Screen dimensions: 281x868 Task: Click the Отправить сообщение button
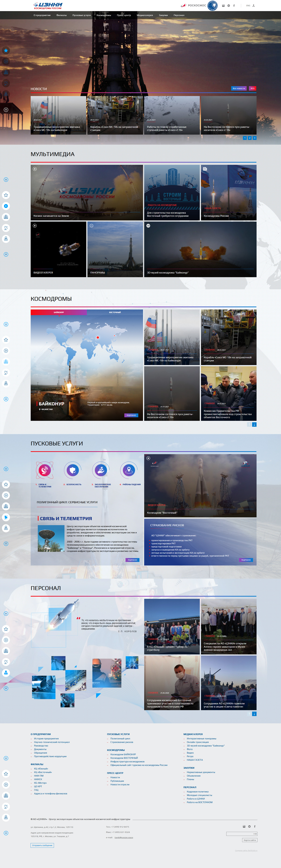(x=42, y=846)
